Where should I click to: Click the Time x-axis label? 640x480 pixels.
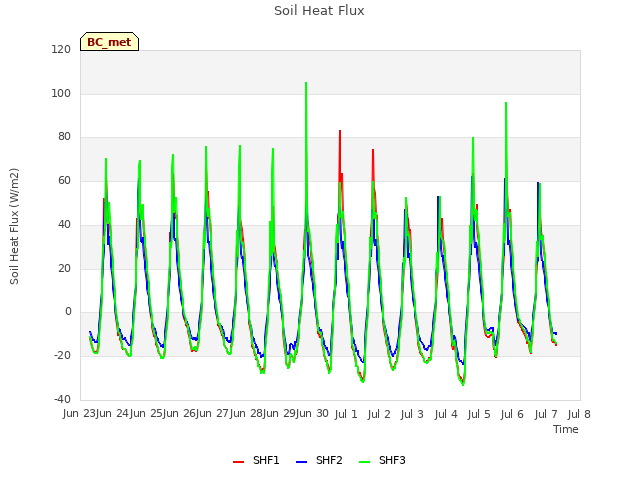[x=566, y=429]
